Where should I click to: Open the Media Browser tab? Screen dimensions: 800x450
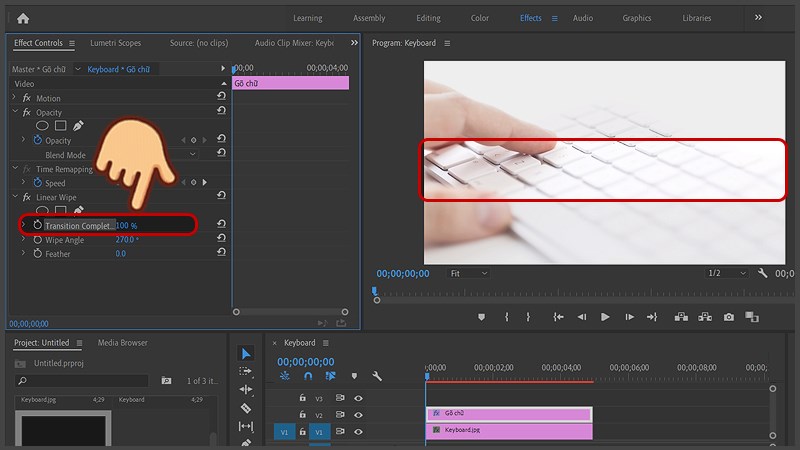[x=122, y=343]
